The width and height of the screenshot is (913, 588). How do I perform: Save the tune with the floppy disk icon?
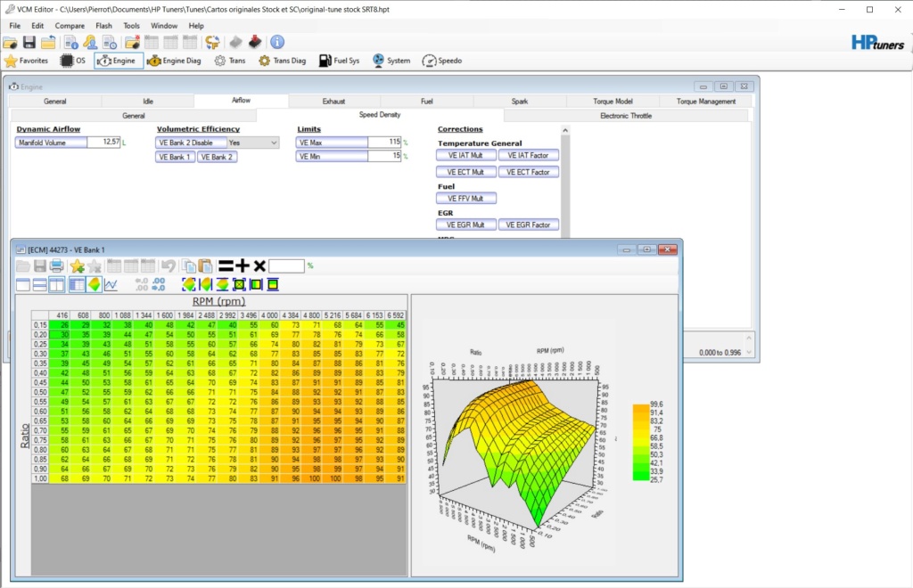[x=29, y=43]
